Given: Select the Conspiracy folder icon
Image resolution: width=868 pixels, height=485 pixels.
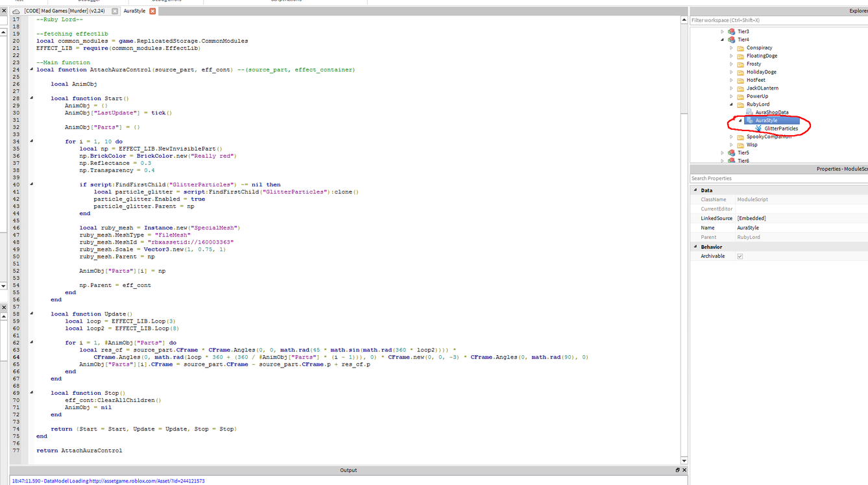Looking at the screenshot, I should (x=740, y=48).
